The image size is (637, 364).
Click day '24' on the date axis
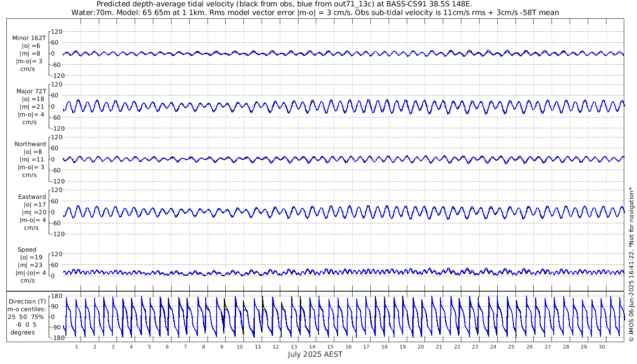(x=493, y=347)
